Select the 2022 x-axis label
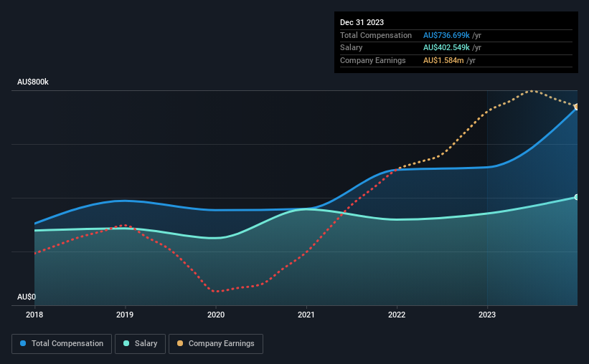This screenshot has width=589, height=364. click(x=397, y=315)
